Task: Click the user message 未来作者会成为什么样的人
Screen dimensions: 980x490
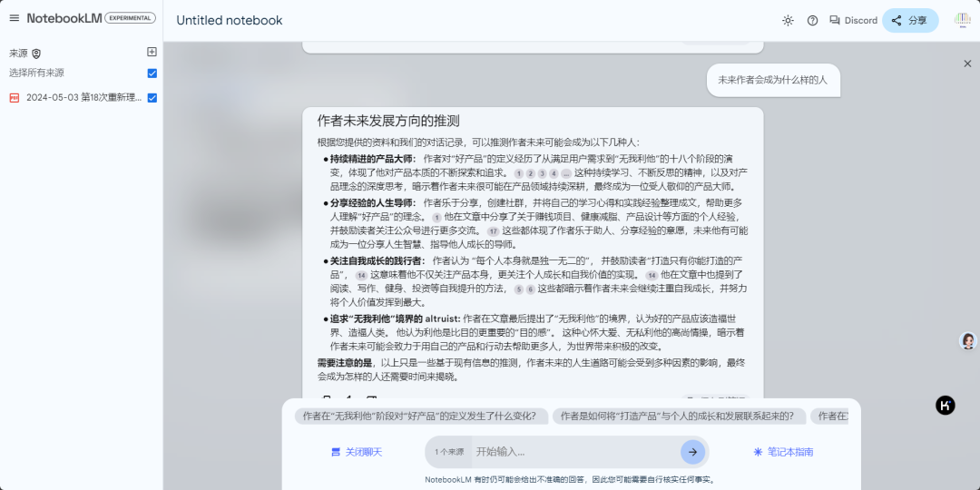Action: tap(772, 80)
